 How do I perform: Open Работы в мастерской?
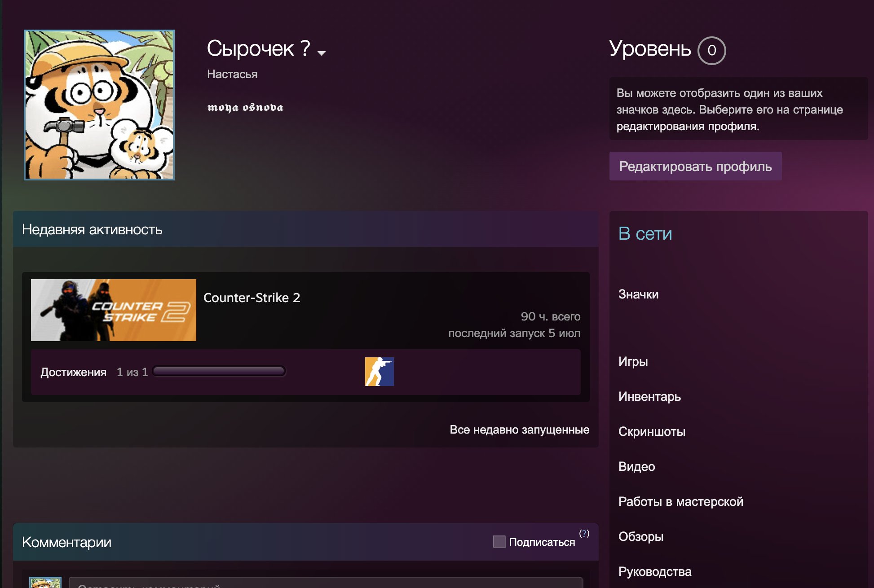680,501
